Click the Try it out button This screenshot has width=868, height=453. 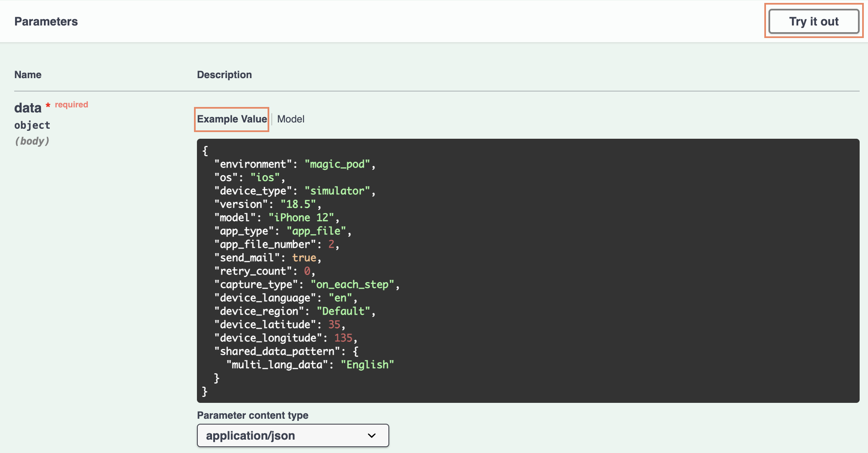pos(814,21)
